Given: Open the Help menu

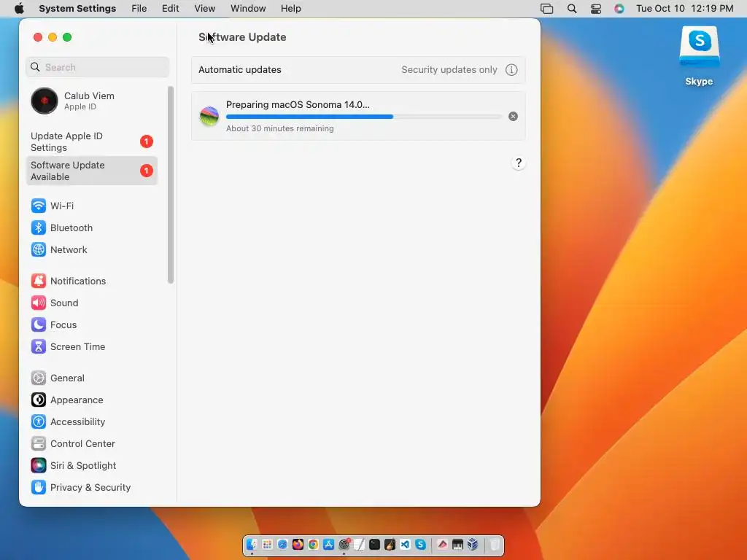Looking at the screenshot, I should 290,9.
